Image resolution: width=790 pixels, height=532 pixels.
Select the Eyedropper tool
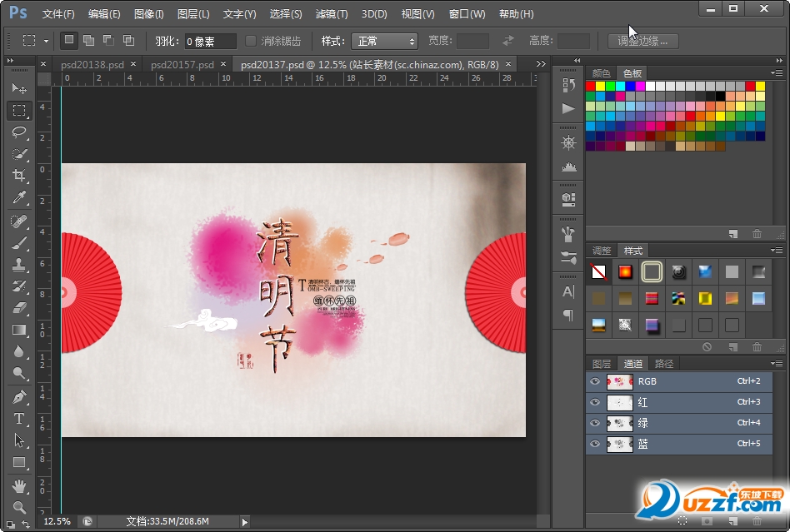pyautogui.click(x=19, y=198)
